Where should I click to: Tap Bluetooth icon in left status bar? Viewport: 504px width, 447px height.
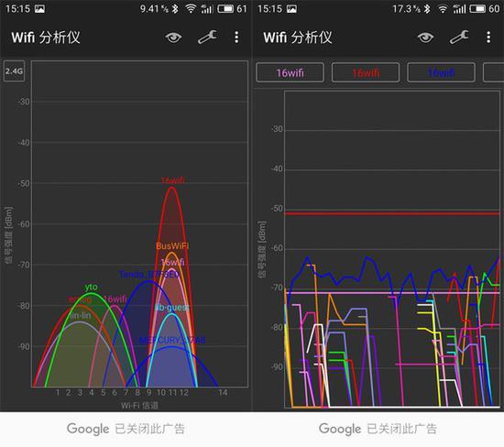pos(175,8)
